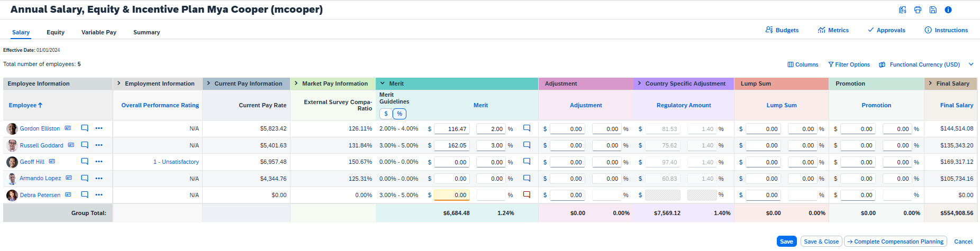980x251 pixels.
Task: Open the Metrics panel
Action: pos(833,30)
